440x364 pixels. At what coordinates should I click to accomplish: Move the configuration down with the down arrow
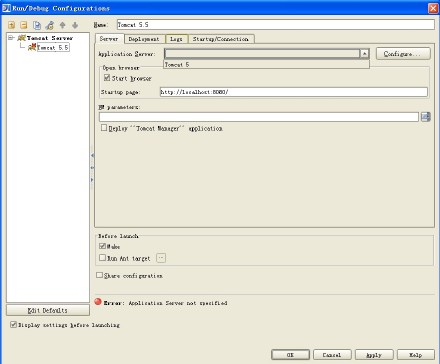pyautogui.click(x=75, y=25)
